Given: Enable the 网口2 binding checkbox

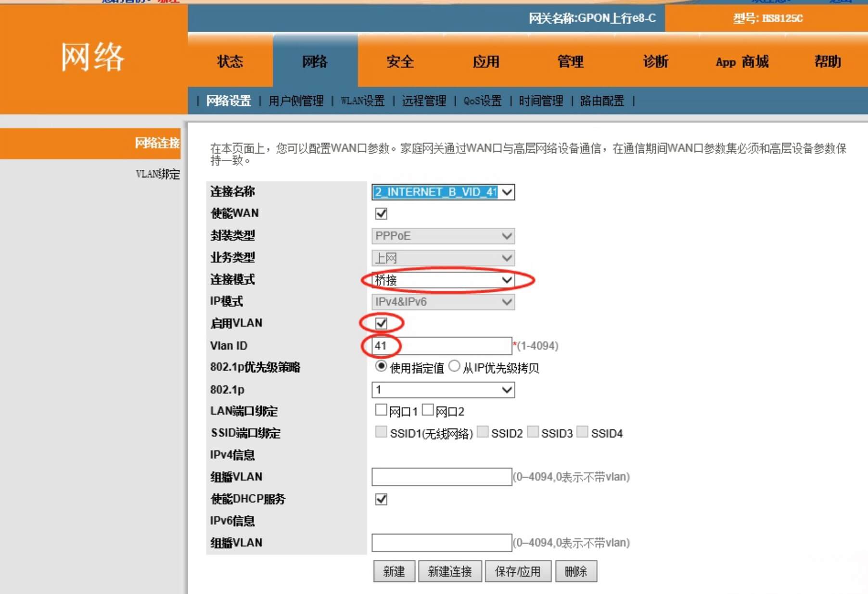Looking at the screenshot, I should click(x=428, y=410).
